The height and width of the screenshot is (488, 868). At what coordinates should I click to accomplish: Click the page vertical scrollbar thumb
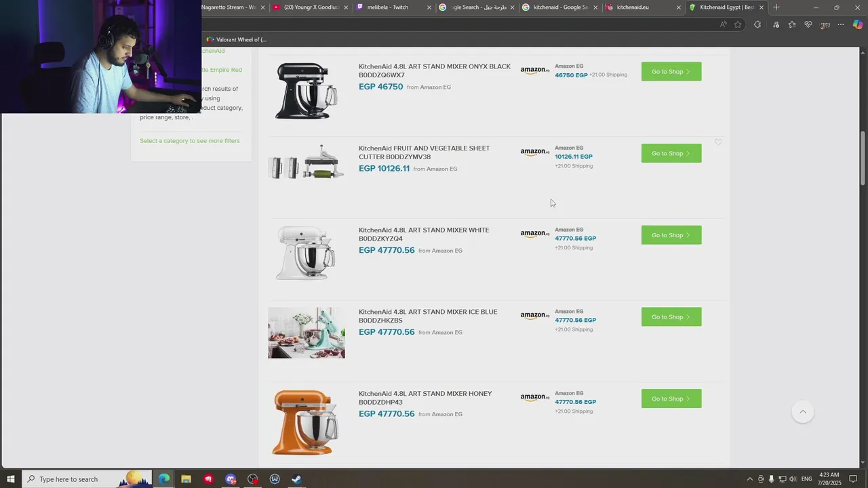pyautogui.click(x=863, y=157)
